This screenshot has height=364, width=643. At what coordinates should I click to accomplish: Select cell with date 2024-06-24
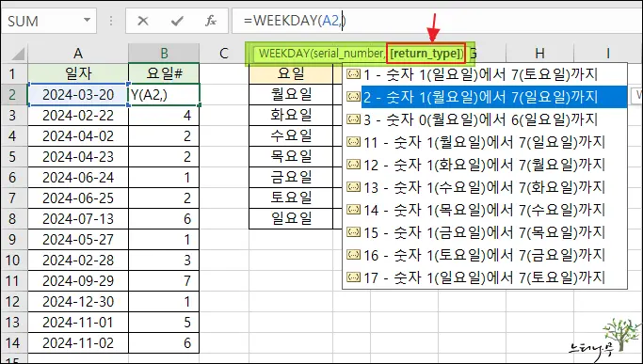tap(78, 178)
